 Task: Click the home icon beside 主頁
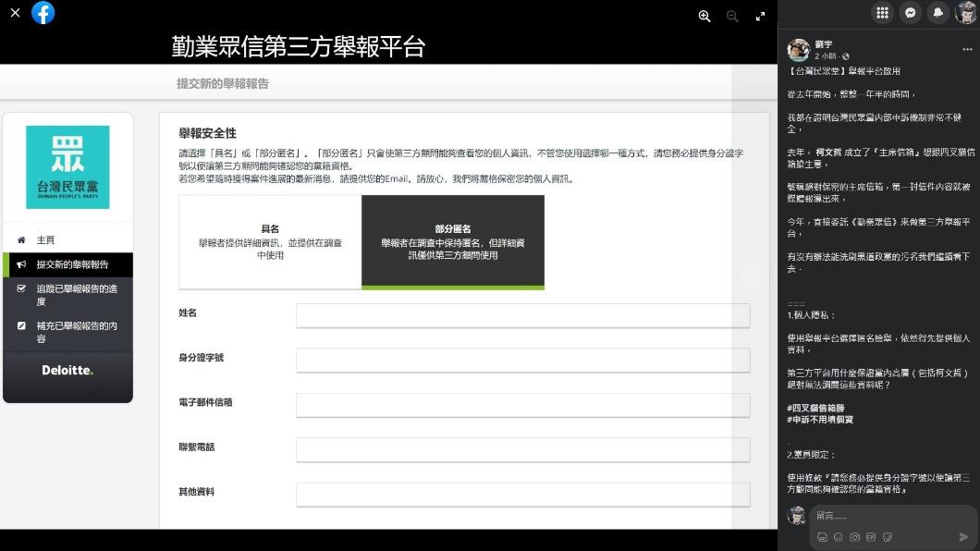(x=21, y=239)
